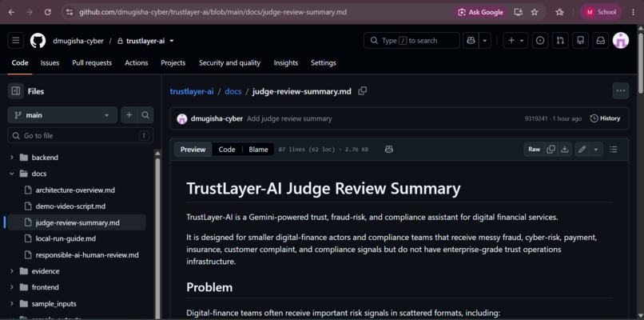Go to docs breadcrumb link
Image resolution: width=644 pixels, height=320 pixels.
coord(233,91)
